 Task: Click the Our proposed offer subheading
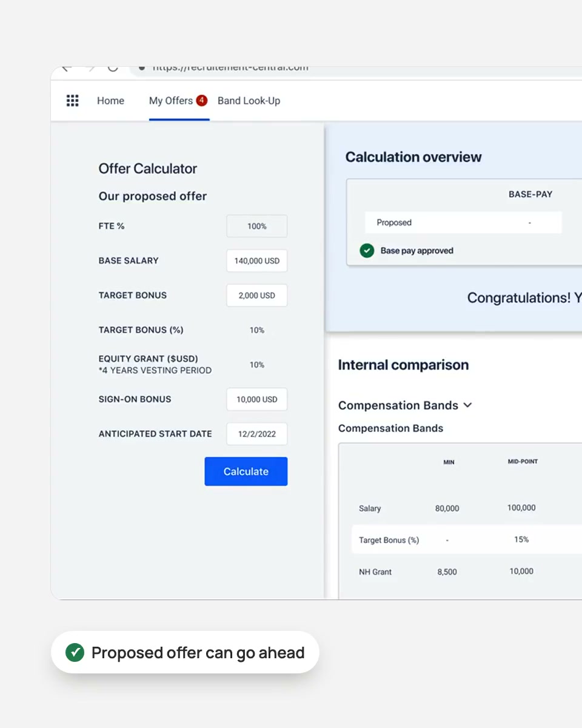coord(153,196)
